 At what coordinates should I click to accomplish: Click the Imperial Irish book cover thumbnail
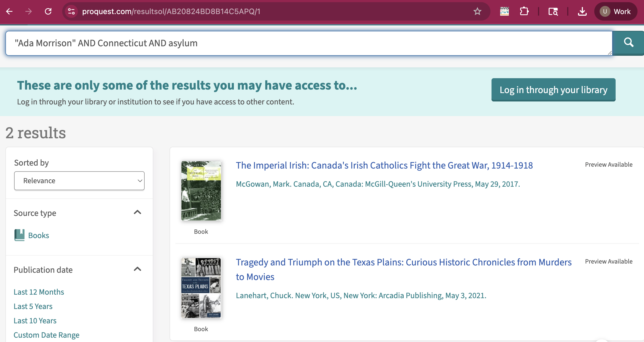(201, 191)
